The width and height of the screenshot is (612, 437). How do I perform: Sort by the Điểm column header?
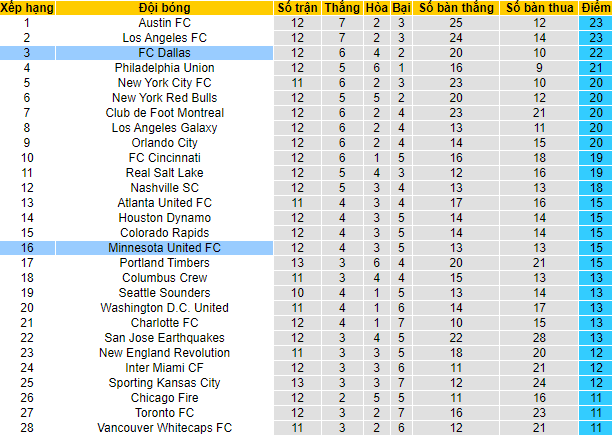(594, 7)
